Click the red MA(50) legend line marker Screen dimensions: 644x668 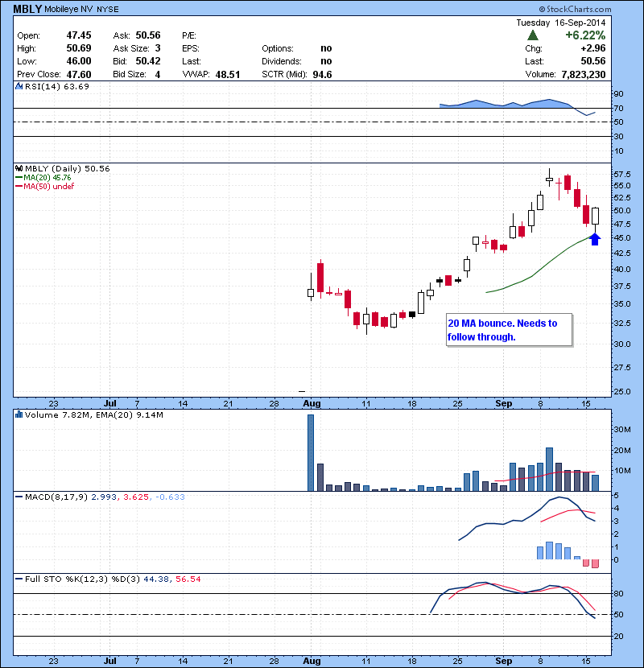click(x=19, y=187)
